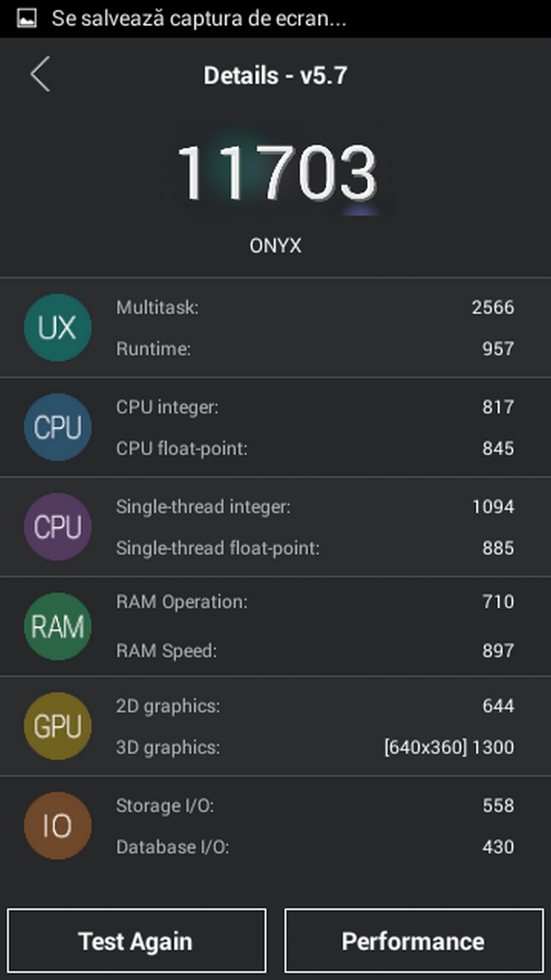
Task: Tap the orange IO category icon
Action: [x=58, y=826]
